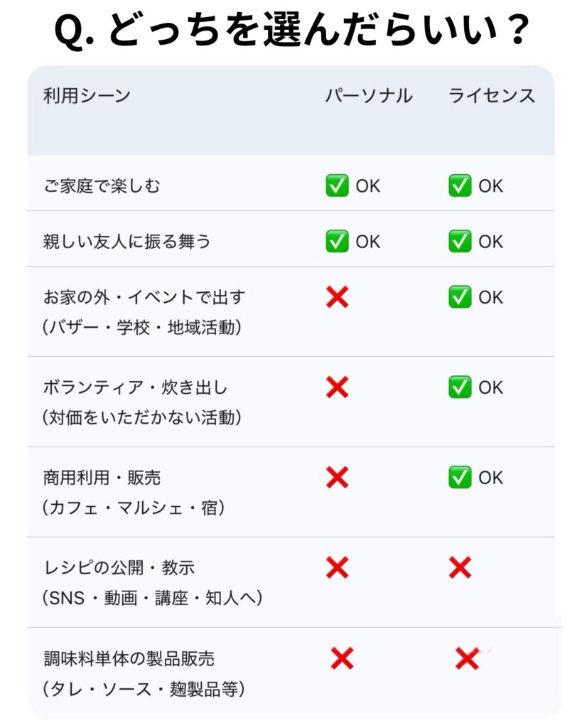Click red X in ボランティア・炊き出し row
The image size is (582, 728).
point(337,387)
